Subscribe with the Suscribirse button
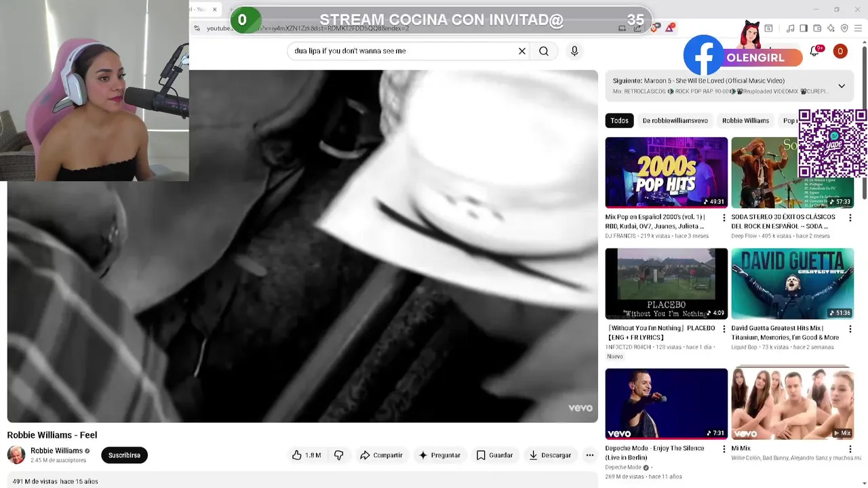The width and height of the screenshot is (868, 488). click(x=124, y=455)
